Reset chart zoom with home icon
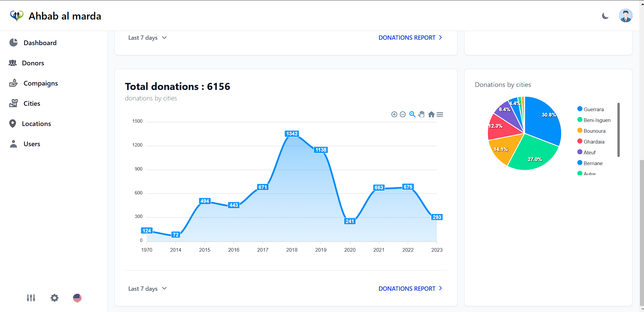Image resolution: width=644 pixels, height=312 pixels. click(x=431, y=115)
